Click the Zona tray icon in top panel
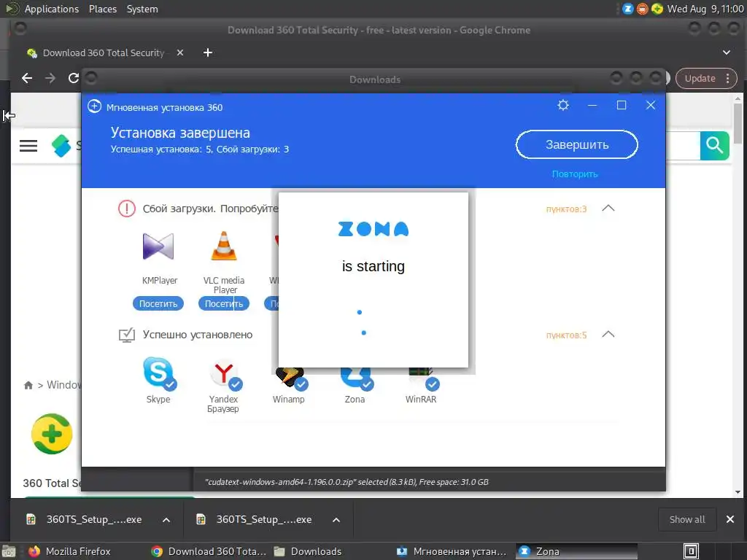 (x=628, y=9)
